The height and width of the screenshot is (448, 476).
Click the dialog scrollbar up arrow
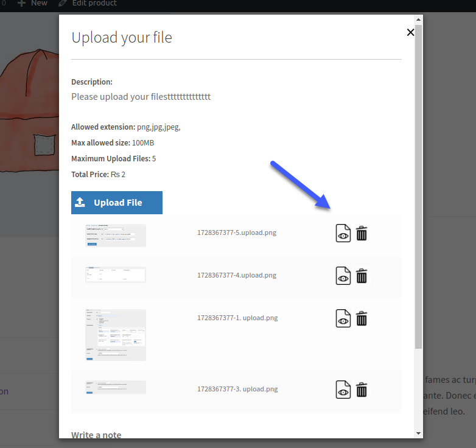(419, 19)
